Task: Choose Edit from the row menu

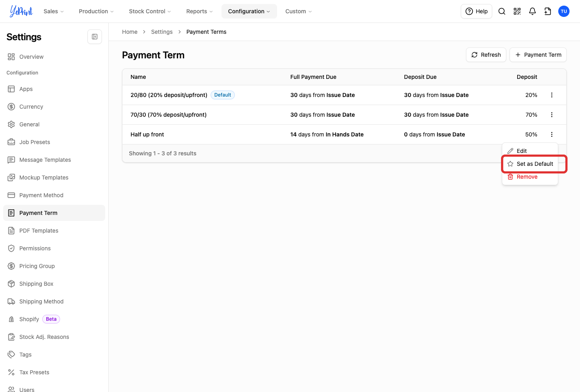Action: point(530,151)
